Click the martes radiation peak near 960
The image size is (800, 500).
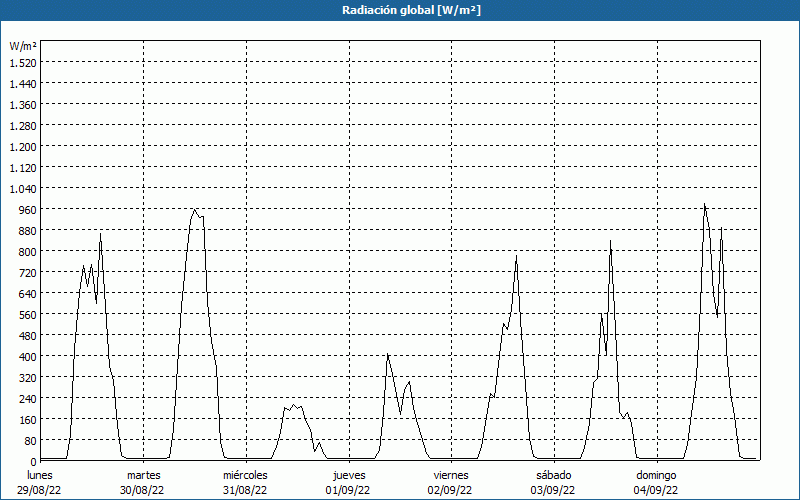(194, 209)
